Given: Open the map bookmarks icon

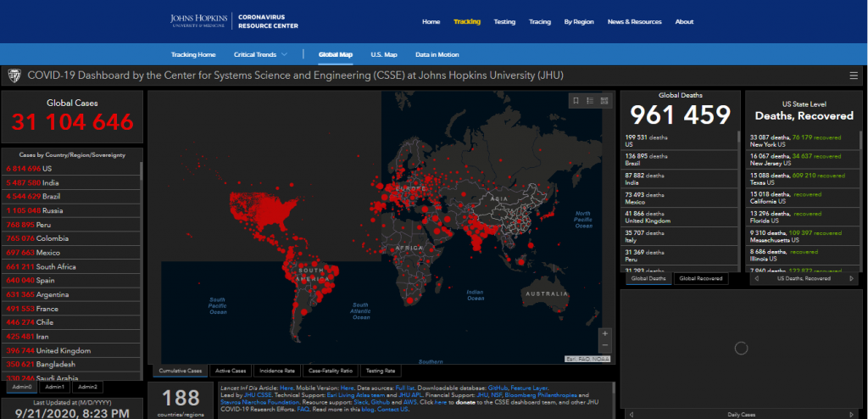Looking at the screenshot, I should tap(576, 100).
